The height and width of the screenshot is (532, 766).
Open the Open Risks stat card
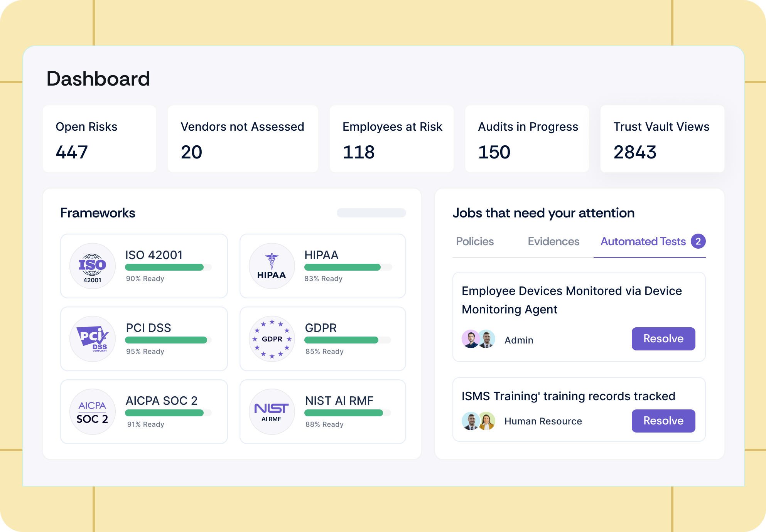click(x=100, y=139)
